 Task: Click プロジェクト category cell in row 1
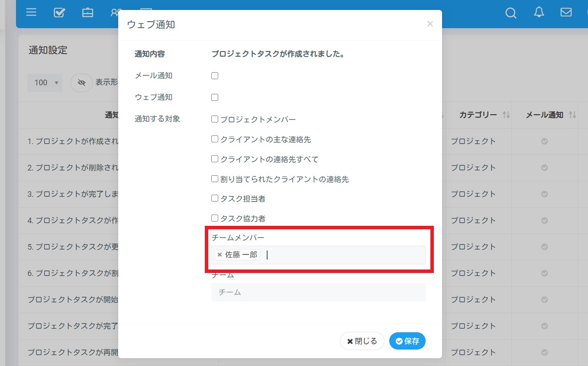(x=473, y=141)
